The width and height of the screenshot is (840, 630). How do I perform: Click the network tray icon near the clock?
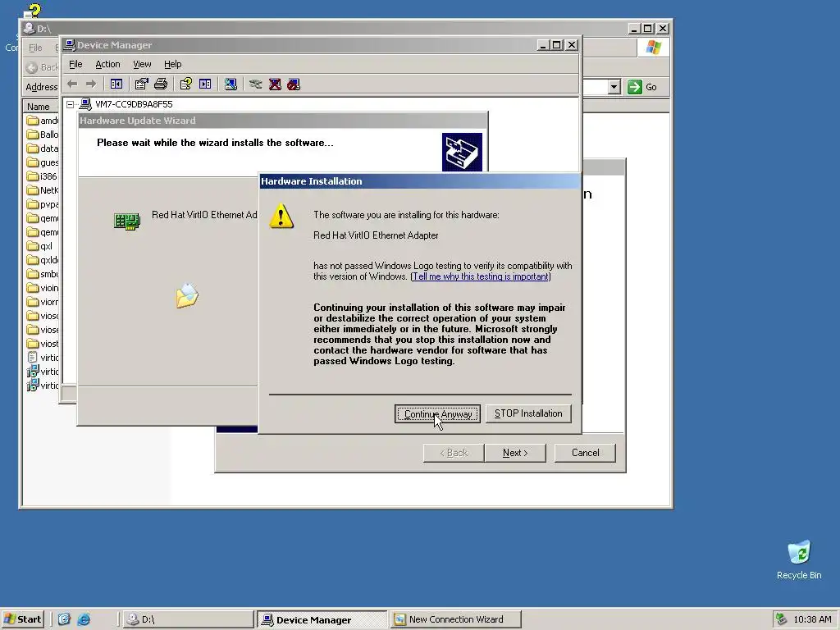coord(781,619)
